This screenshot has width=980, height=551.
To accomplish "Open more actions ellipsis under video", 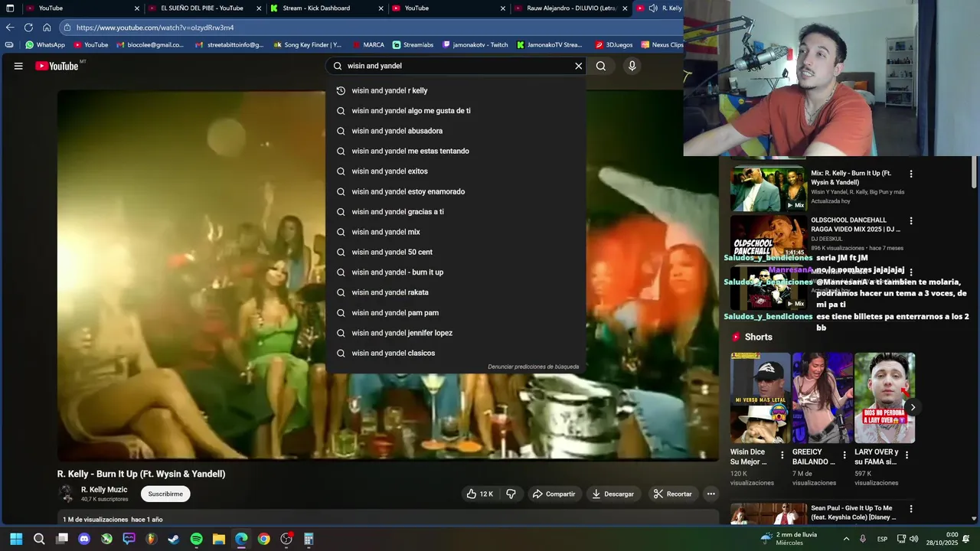I will coord(711,494).
